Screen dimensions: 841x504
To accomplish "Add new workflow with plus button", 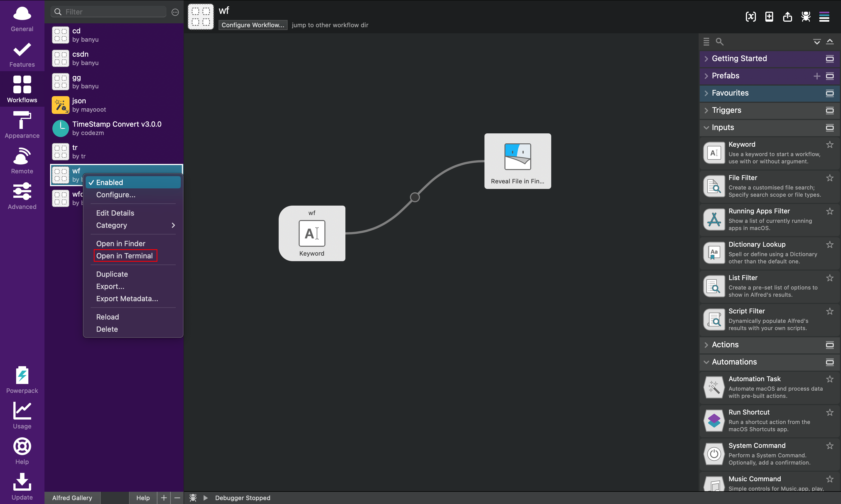I will tap(164, 498).
